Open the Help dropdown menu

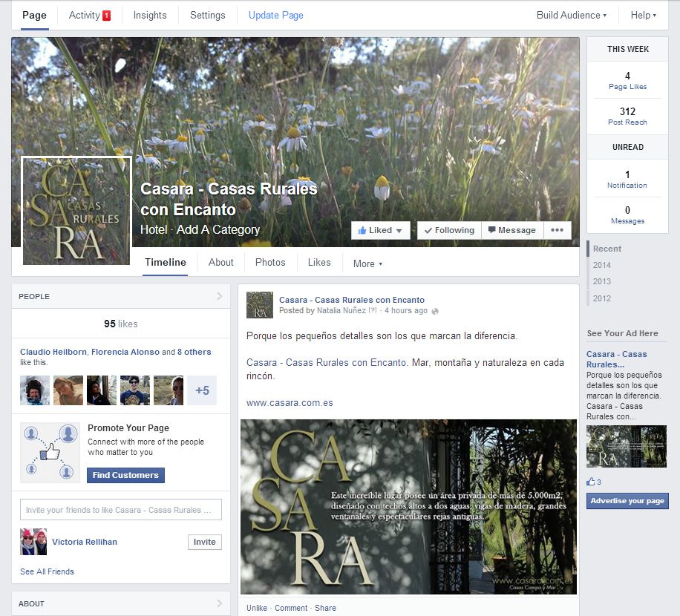643,15
